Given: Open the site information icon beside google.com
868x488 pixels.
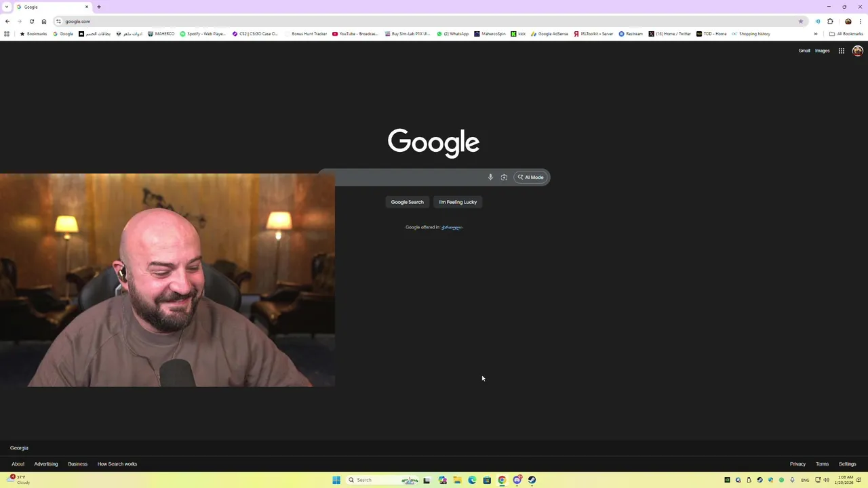Looking at the screenshot, I should [58, 21].
